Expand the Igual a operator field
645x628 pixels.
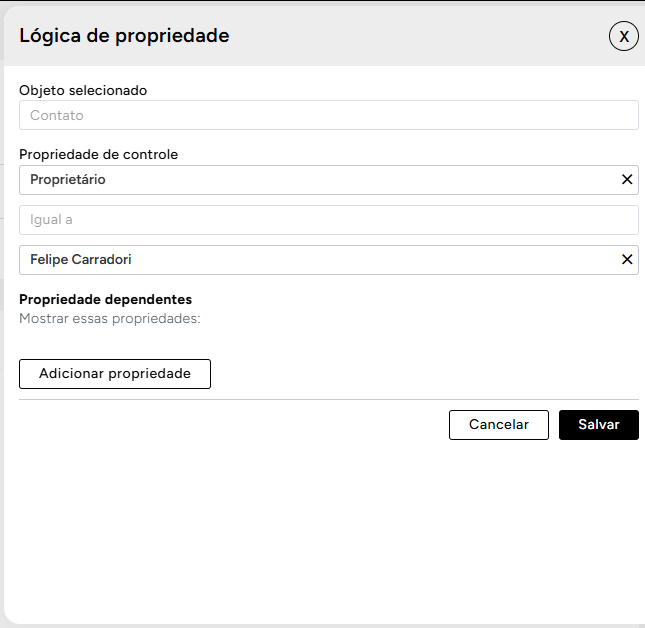click(328, 220)
